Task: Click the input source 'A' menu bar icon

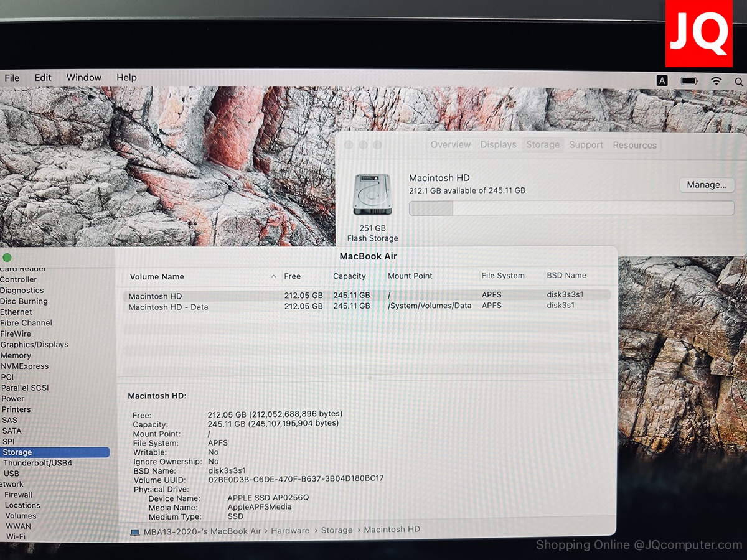Action: pos(662,81)
